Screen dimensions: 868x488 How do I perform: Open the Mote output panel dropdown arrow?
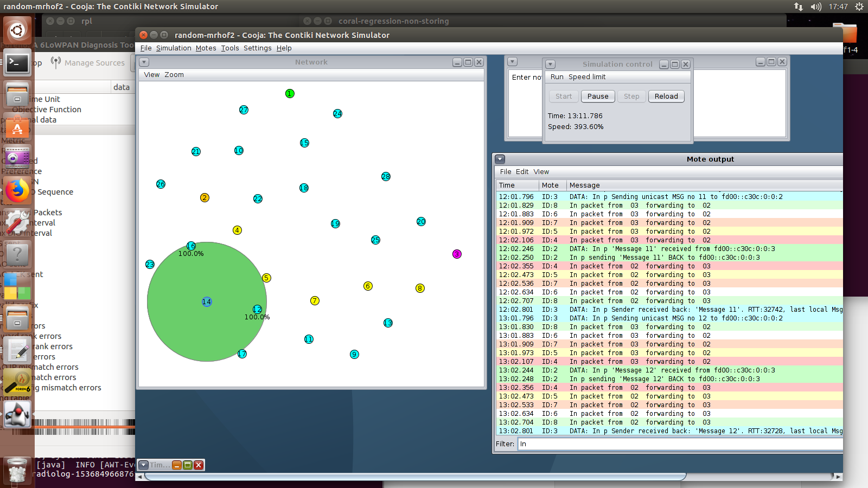pyautogui.click(x=500, y=159)
